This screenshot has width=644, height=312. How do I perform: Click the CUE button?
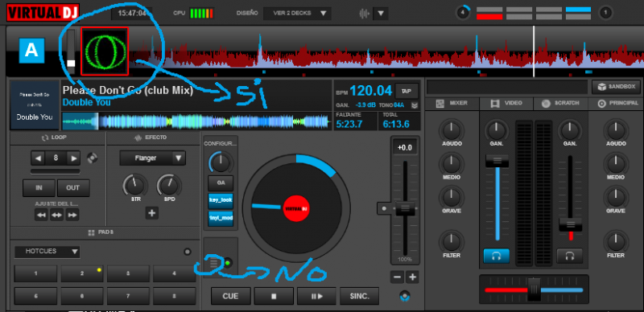230,296
